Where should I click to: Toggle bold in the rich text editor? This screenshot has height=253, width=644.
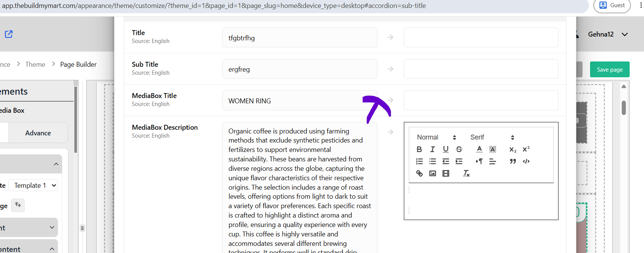(x=419, y=149)
